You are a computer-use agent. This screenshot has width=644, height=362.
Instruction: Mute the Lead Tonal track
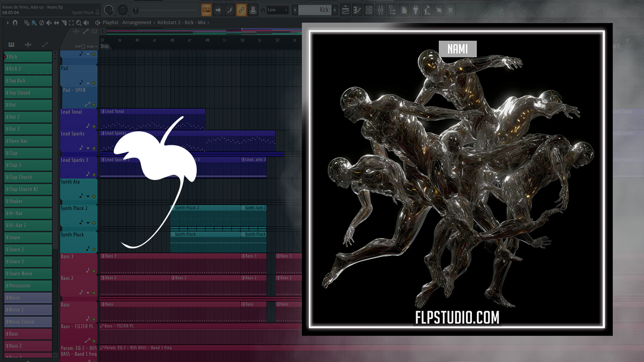(94, 126)
